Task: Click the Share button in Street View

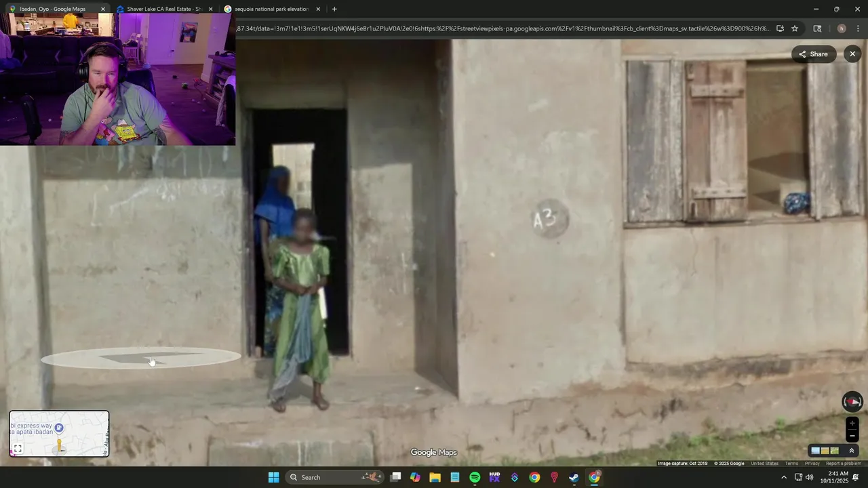Action: coord(813,54)
